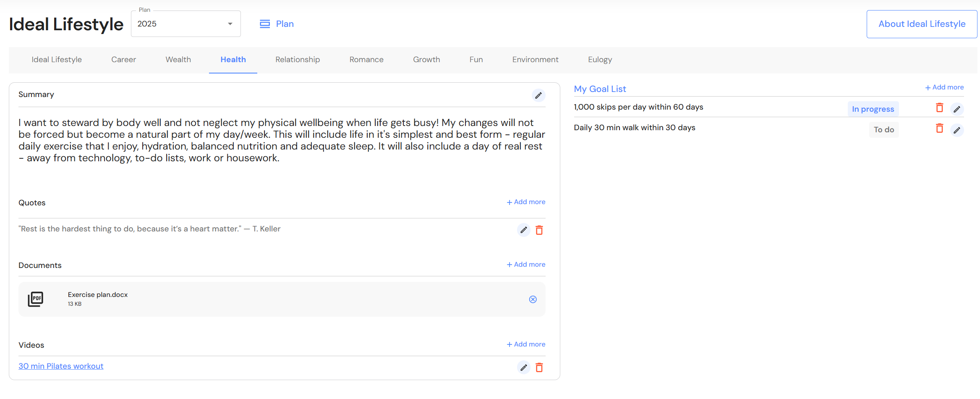The image size is (980, 399).
Task: Edit the Summary section with pencil icon
Action: (x=538, y=95)
